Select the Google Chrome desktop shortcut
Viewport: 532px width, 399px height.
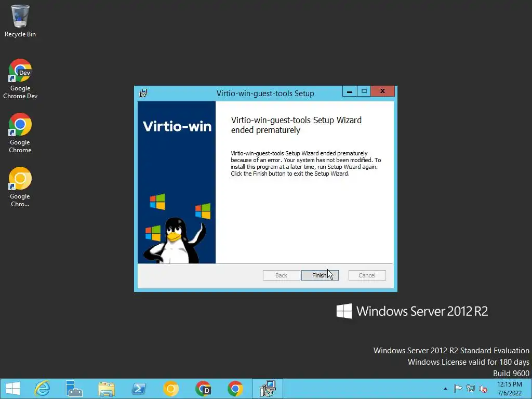tap(20, 133)
